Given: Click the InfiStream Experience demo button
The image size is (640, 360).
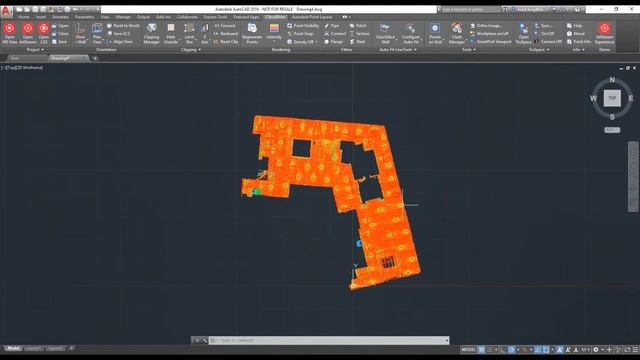Looking at the screenshot, I should pos(604,33).
